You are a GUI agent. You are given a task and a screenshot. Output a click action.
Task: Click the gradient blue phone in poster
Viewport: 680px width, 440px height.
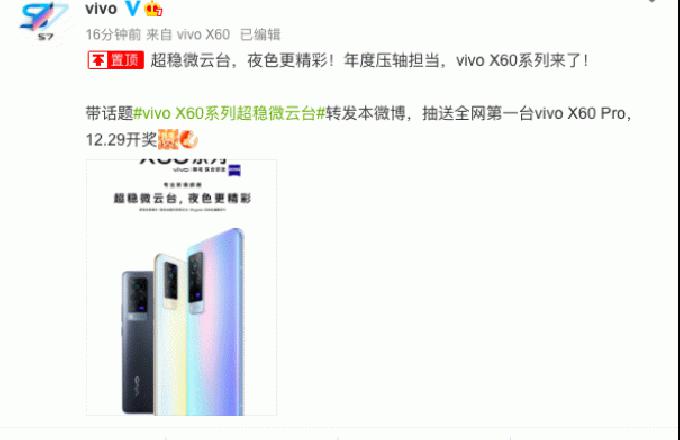217,323
